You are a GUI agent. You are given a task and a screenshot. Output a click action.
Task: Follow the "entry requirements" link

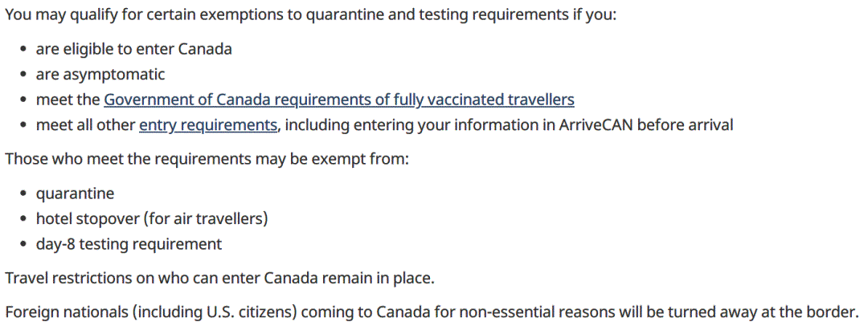pyautogui.click(x=207, y=125)
